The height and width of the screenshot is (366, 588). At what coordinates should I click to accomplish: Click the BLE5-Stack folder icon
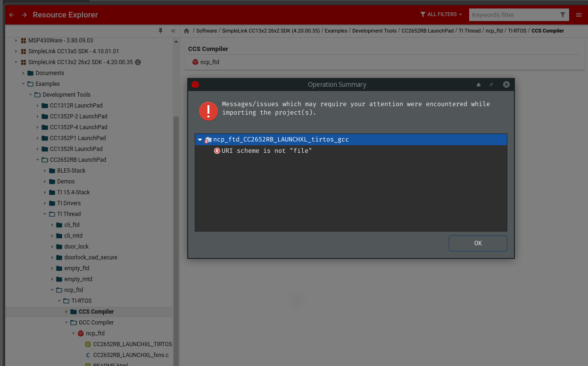click(x=52, y=171)
